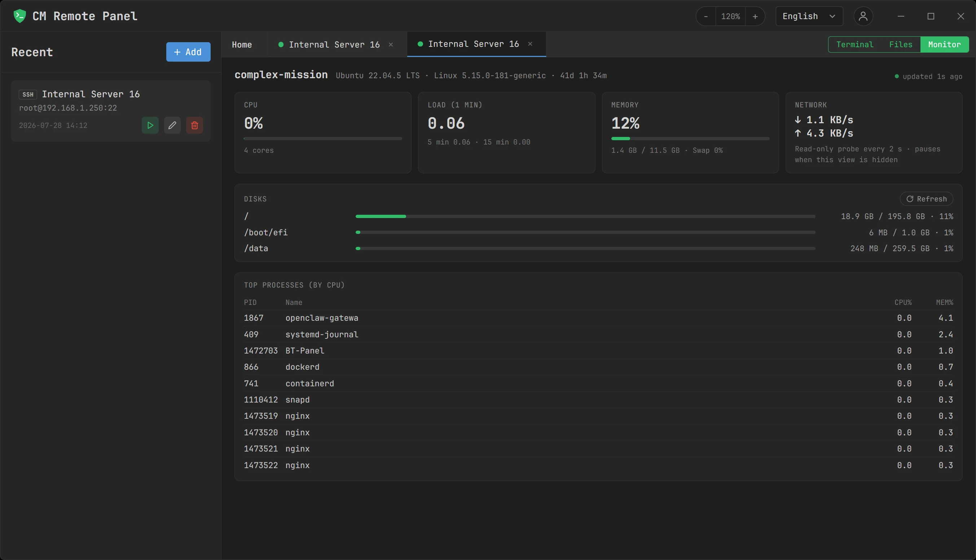Click the root disk usage bar

tap(585, 217)
